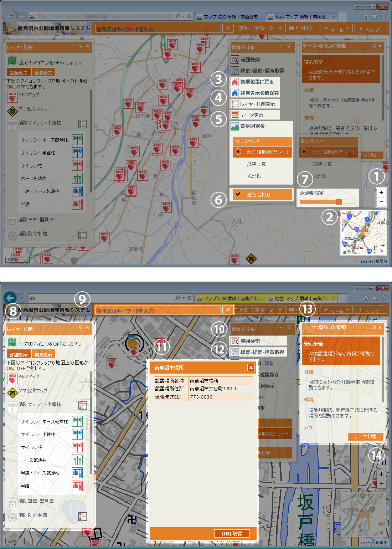Select the ベースマップ 航空写真 radio button
This screenshot has height=549, width=392.
238,163
